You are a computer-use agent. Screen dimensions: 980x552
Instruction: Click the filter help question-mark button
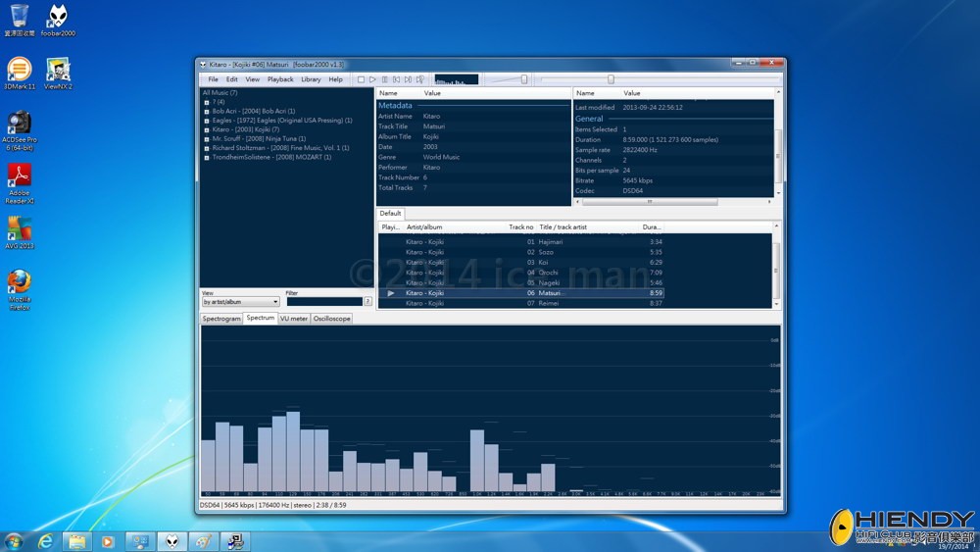367,302
